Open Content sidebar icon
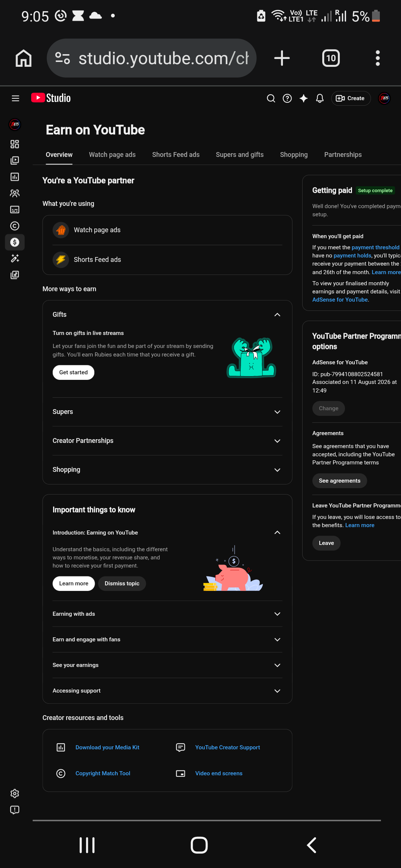The image size is (401, 868). tap(15, 161)
